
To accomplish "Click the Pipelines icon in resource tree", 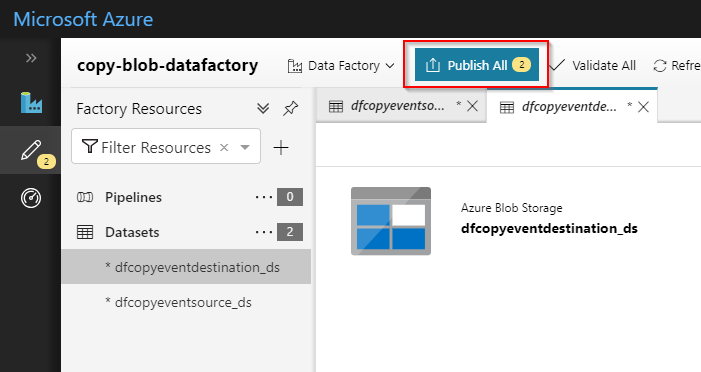I will 85,197.
